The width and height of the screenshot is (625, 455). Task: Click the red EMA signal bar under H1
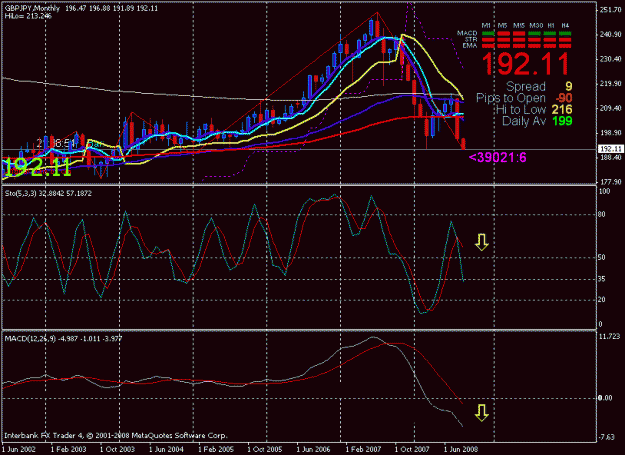click(550, 46)
